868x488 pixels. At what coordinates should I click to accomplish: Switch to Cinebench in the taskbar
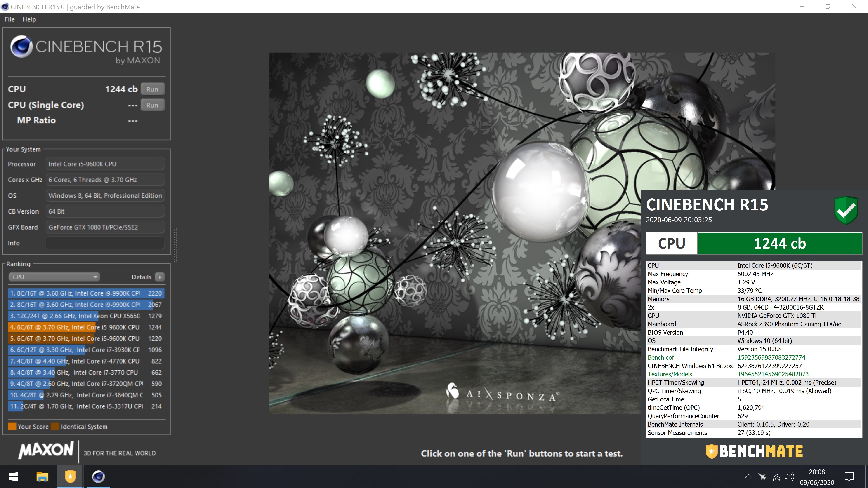tap(98, 476)
